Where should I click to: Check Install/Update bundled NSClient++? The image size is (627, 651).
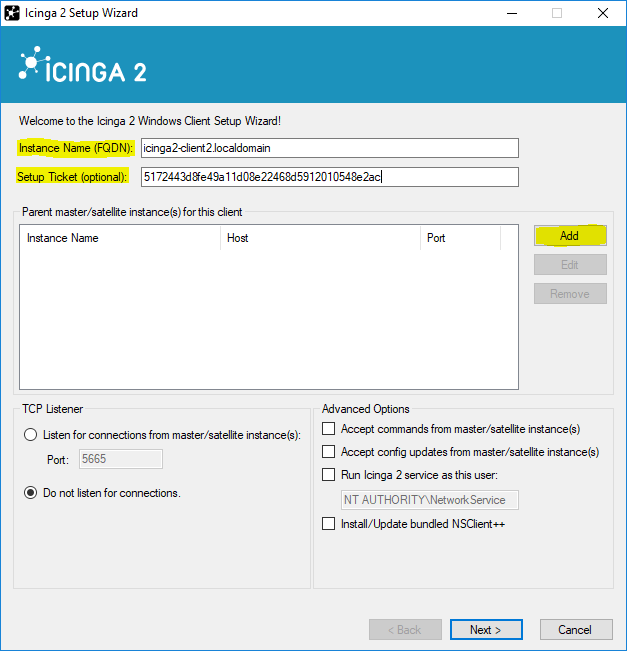click(x=328, y=524)
